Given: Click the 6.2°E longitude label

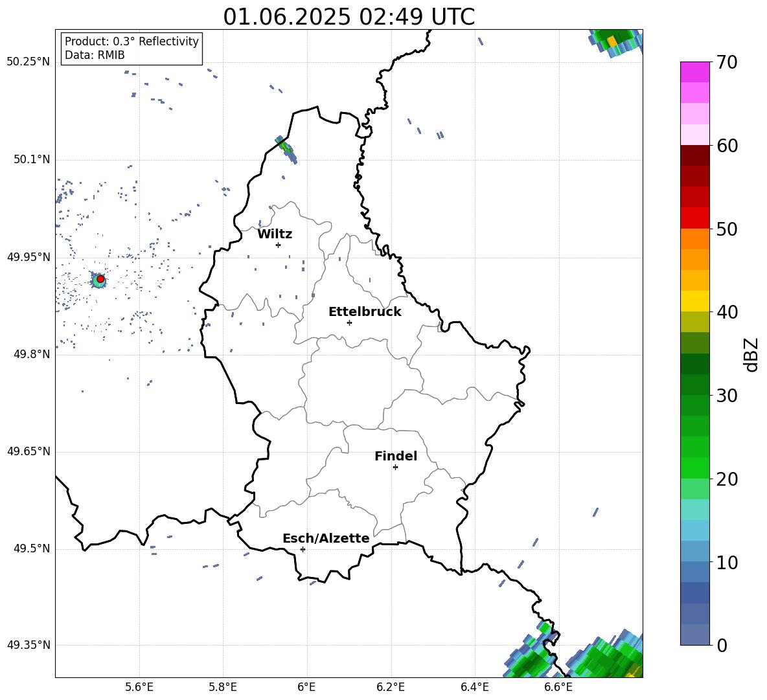Looking at the screenshot, I should click(x=391, y=688).
